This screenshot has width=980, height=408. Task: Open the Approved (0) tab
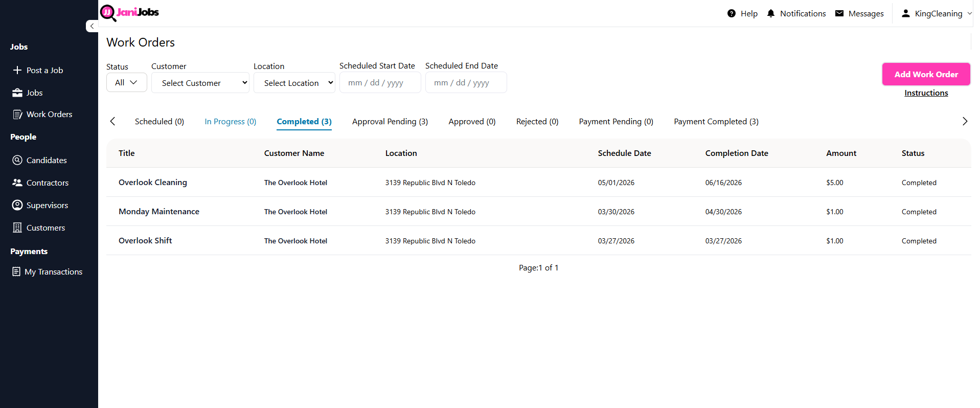[472, 121]
